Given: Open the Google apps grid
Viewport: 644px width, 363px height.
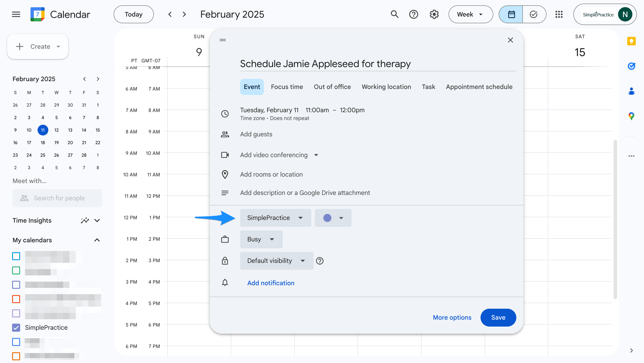Looking at the screenshot, I should [559, 14].
